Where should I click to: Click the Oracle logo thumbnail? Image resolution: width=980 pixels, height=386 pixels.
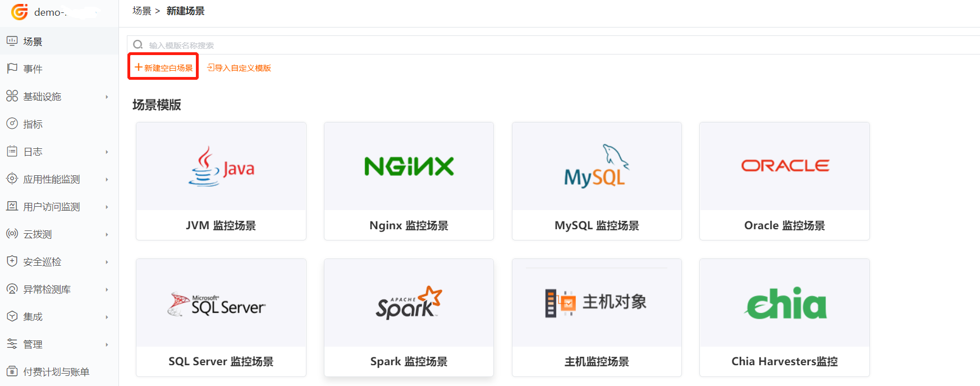785,166
